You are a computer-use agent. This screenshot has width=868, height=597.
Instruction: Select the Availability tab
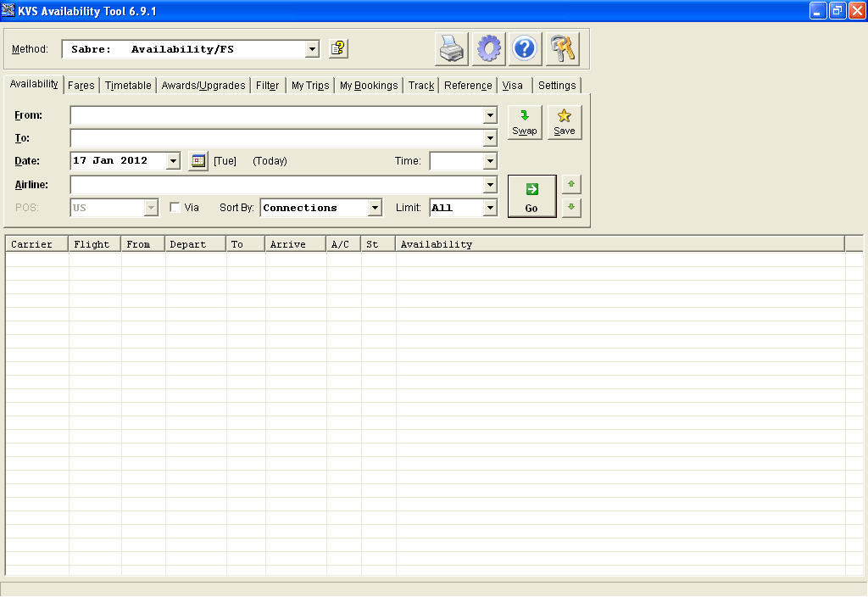tap(34, 84)
